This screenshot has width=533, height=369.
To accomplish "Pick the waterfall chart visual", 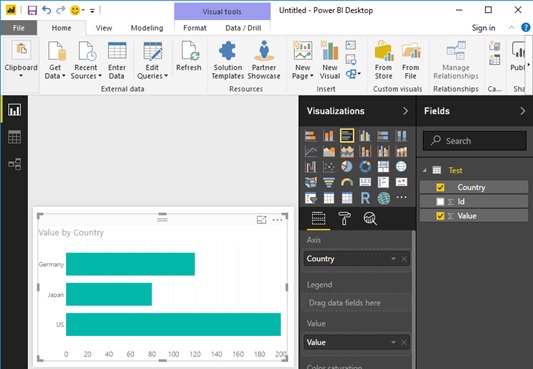I will (310, 167).
